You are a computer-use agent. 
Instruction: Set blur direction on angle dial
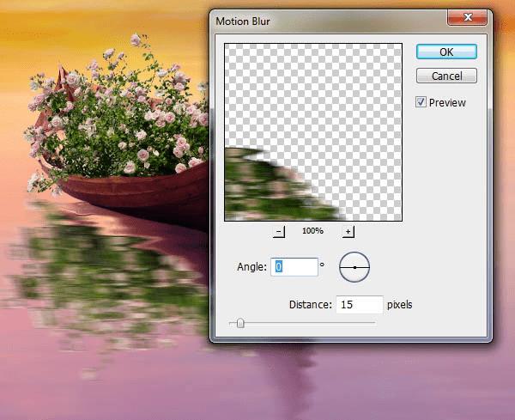pos(354,267)
